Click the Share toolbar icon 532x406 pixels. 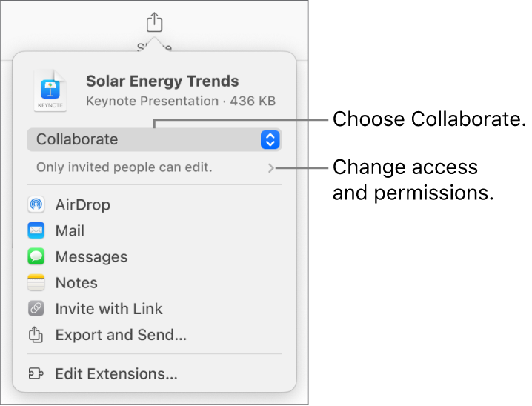pyautogui.click(x=153, y=22)
